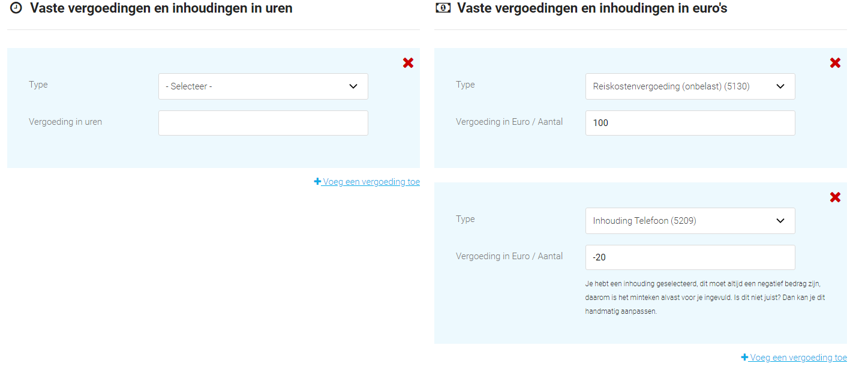Screen dimensions: 868x372
Task: Click the Type label beside Reiskostenvergoeding dropdown
Action: [465, 85]
